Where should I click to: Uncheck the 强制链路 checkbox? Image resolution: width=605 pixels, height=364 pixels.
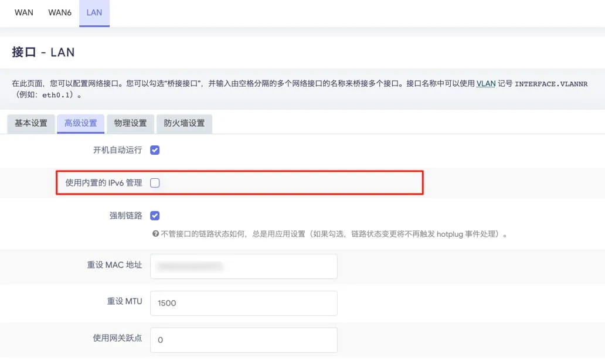tap(155, 216)
